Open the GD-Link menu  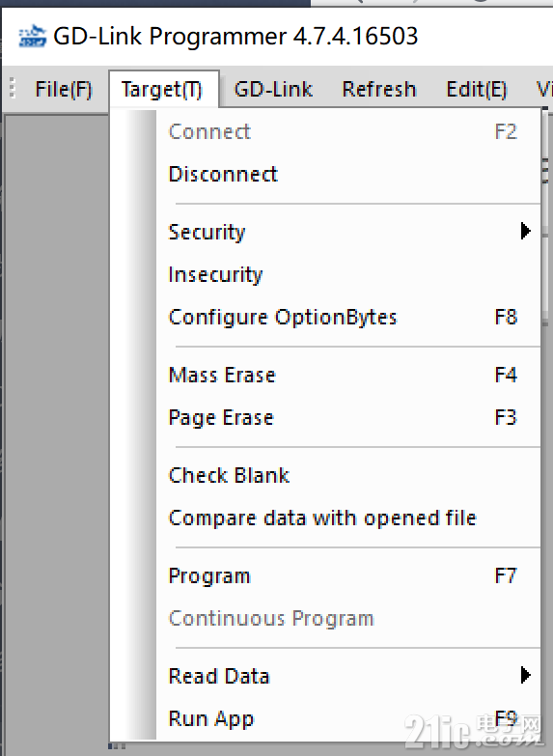click(273, 89)
